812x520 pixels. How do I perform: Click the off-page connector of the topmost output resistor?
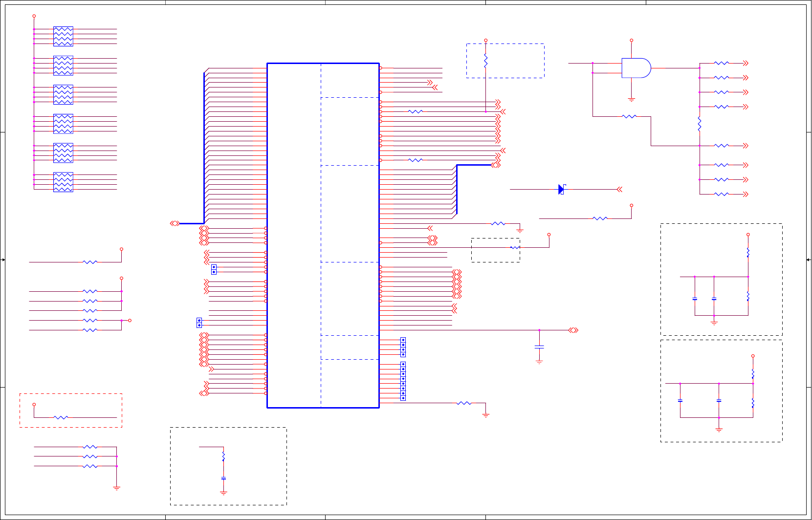(x=746, y=63)
